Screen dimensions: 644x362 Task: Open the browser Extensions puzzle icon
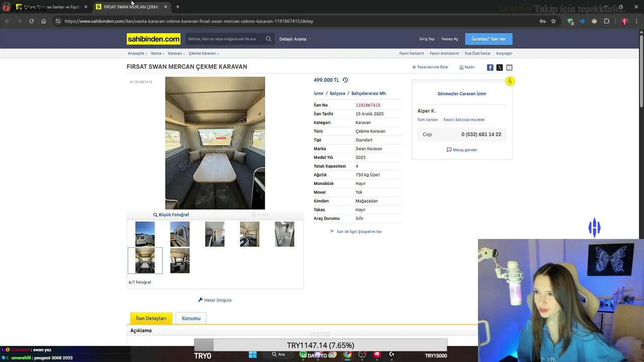coord(606,21)
